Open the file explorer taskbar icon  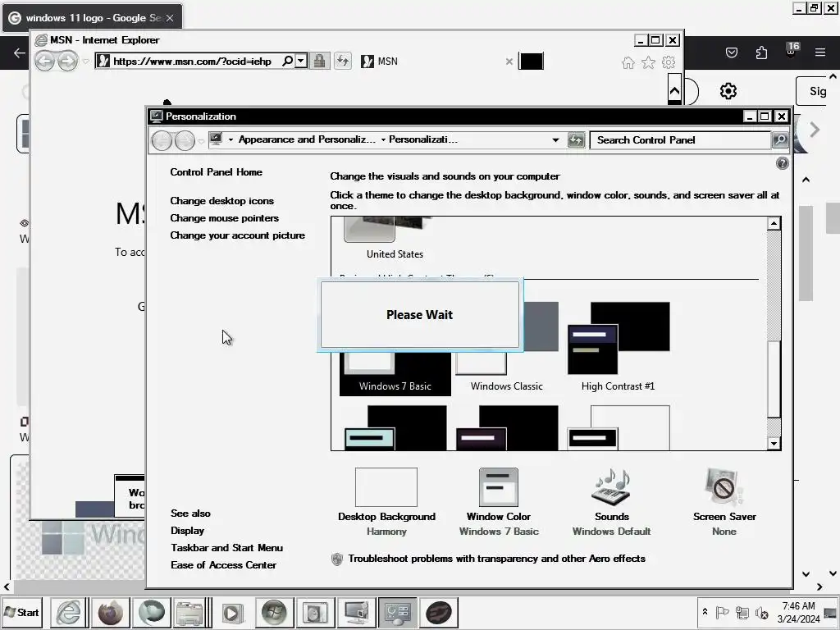(189, 612)
